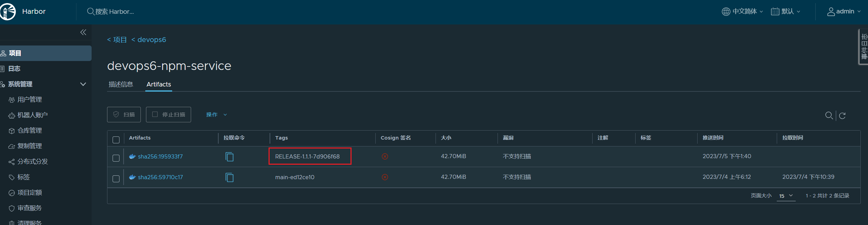Click the 搜索 Harbor search field
868x225 pixels.
pyautogui.click(x=115, y=11)
